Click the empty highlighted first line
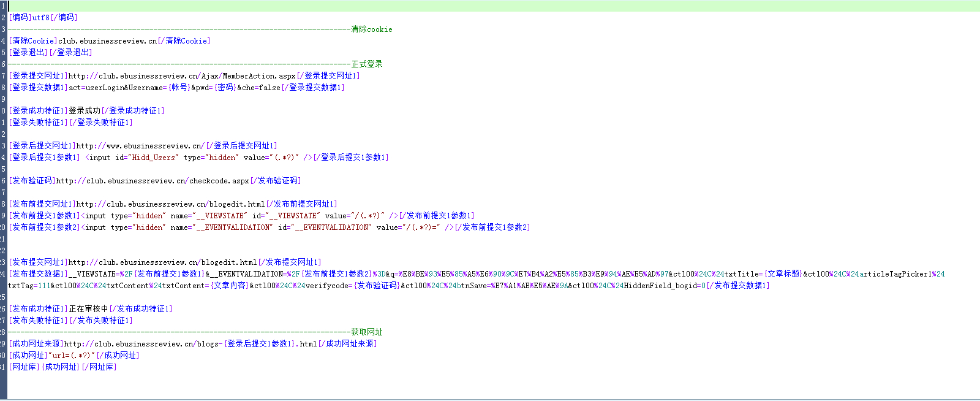The width and height of the screenshot is (980, 401). (490, 6)
